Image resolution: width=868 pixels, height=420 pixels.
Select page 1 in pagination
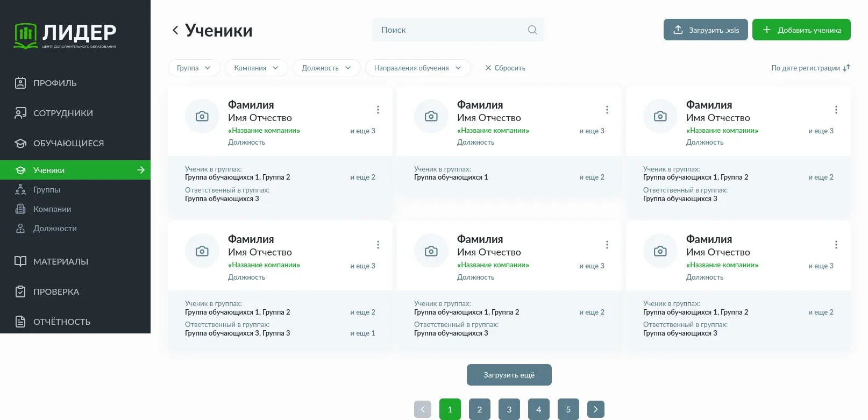[450, 409]
